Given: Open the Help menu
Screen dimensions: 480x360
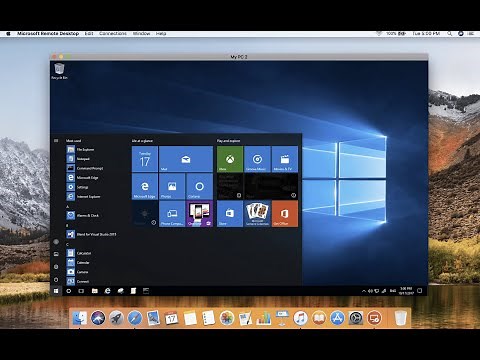Looking at the screenshot, I should tap(161, 34).
